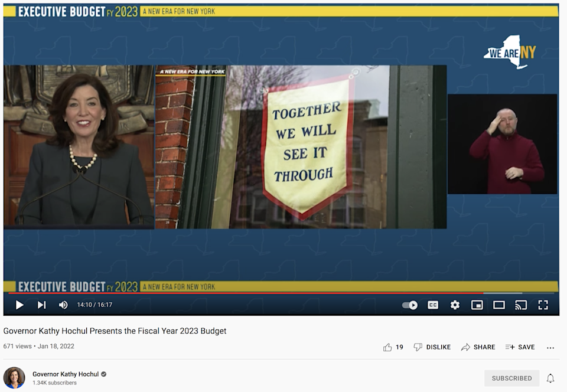
Task: Click the Dislike button
Action: point(432,347)
